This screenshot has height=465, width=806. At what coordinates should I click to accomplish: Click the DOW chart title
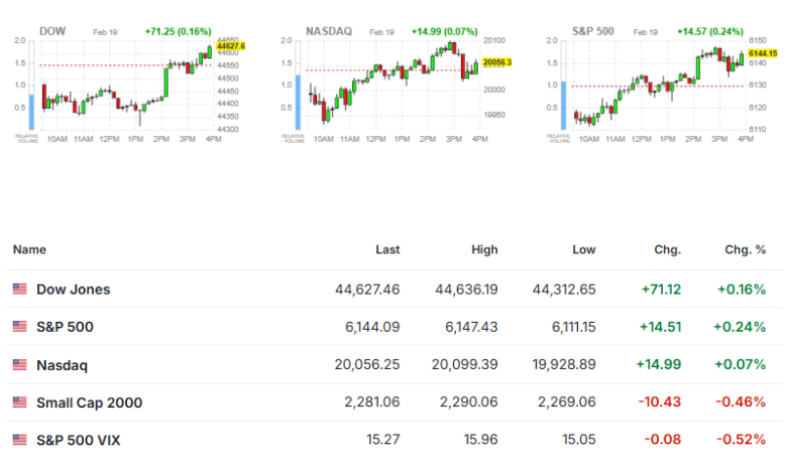click(x=52, y=31)
